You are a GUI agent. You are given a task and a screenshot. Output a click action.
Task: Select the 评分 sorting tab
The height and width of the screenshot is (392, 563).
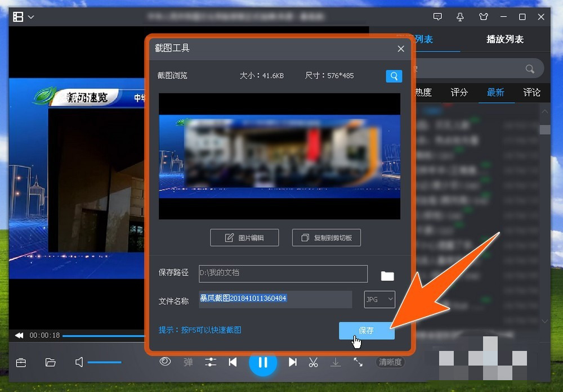click(459, 93)
